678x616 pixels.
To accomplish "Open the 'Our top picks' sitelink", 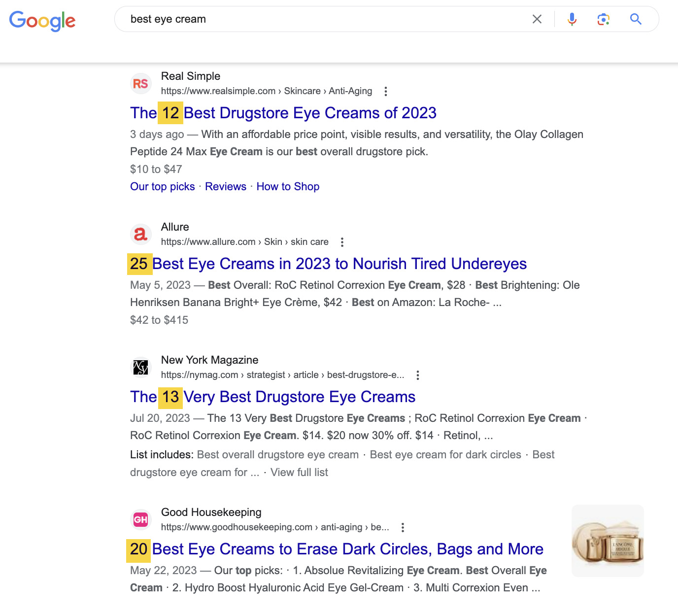I will tap(162, 186).
